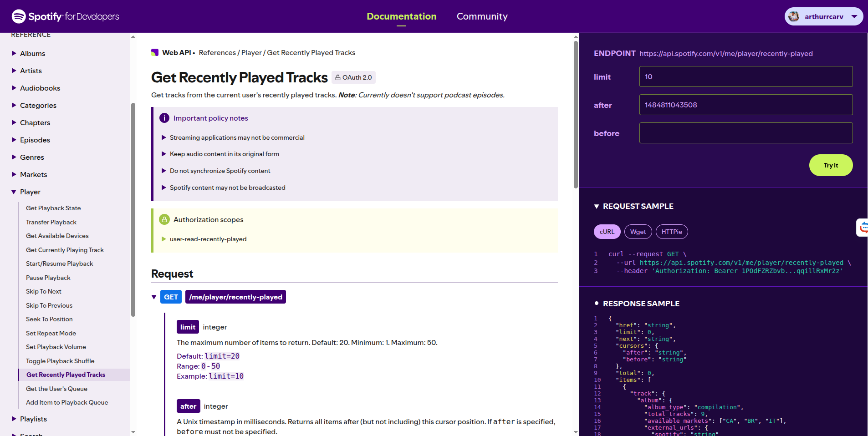Click the after input field

pyautogui.click(x=746, y=105)
